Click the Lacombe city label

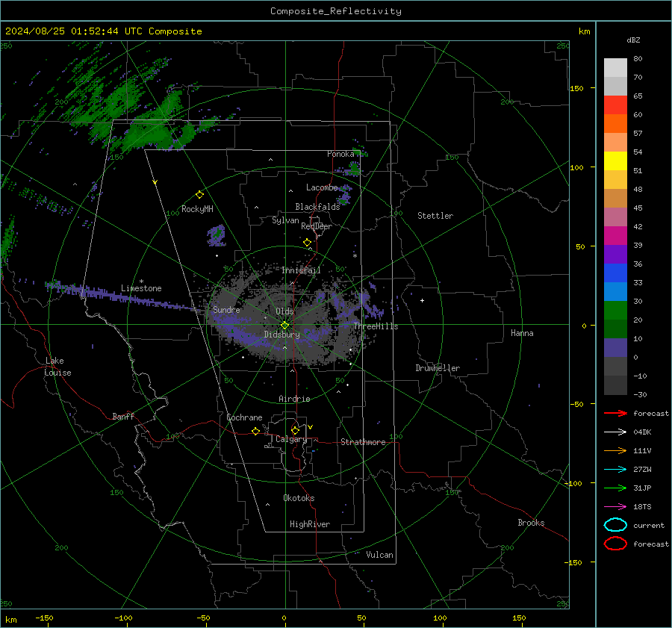pyautogui.click(x=322, y=187)
